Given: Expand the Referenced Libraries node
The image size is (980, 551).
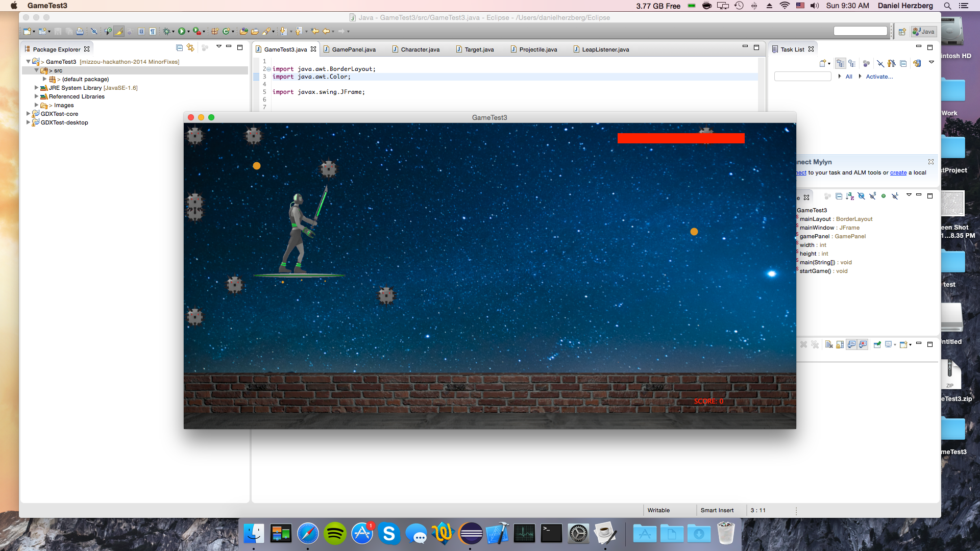Looking at the screenshot, I should pos(36,96).
